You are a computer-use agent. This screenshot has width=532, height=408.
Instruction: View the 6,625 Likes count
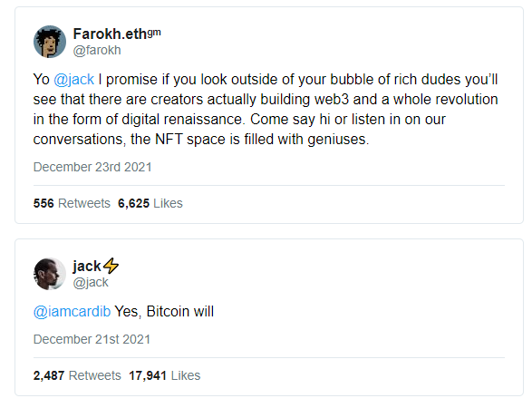click(x=150, y=203)
